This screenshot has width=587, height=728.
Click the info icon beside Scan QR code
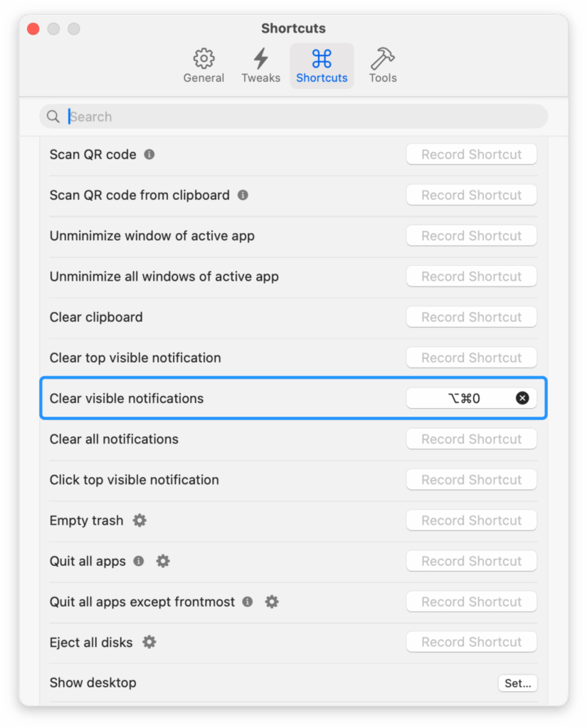coord(149,154)
